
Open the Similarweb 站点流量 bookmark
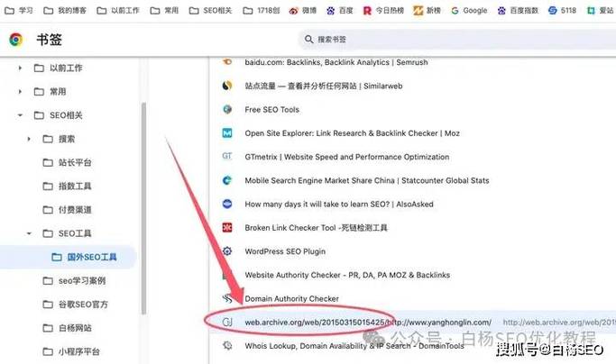click(323, 86)
